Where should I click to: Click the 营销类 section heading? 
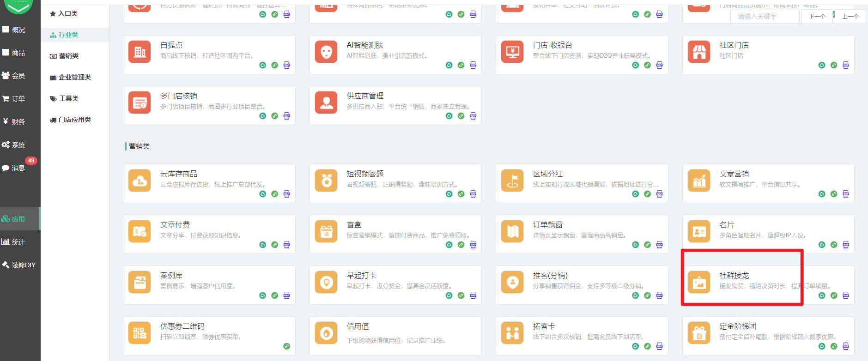click(139, 146)
